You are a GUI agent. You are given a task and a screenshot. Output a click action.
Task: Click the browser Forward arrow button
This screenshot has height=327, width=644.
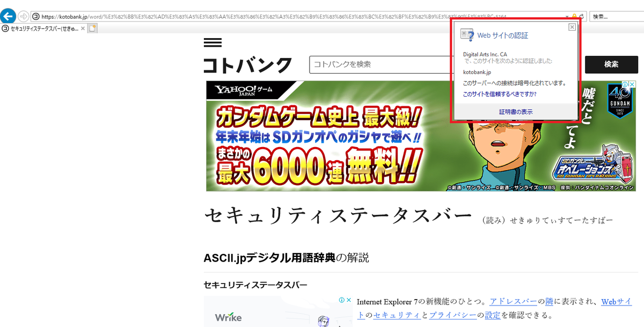[x=23, y=16]
